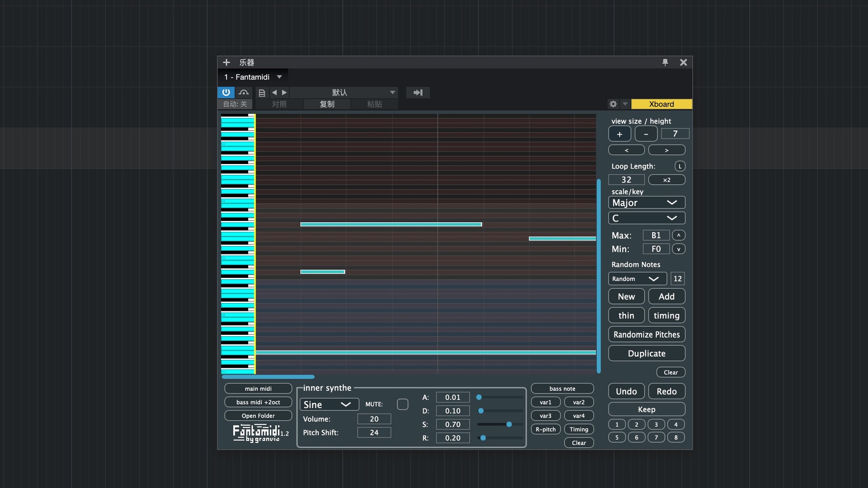
Task: Open the Major scale dropdown
Action: [646, 202]
